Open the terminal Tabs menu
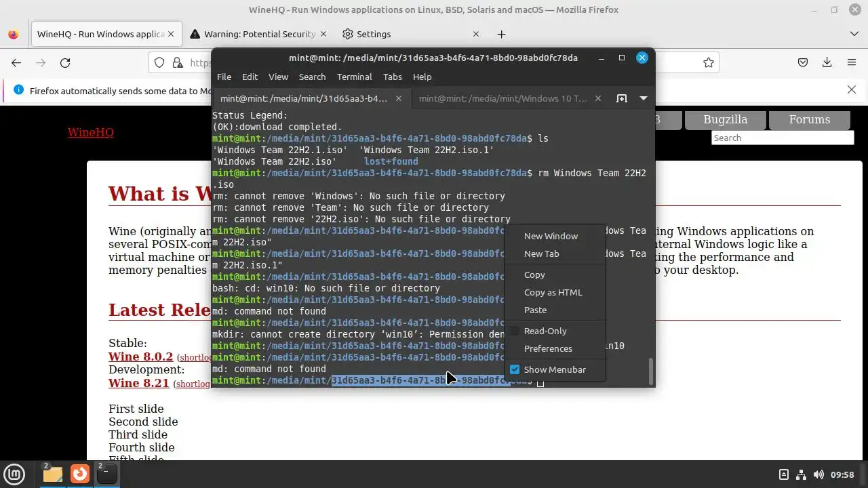 click(392, 77)
